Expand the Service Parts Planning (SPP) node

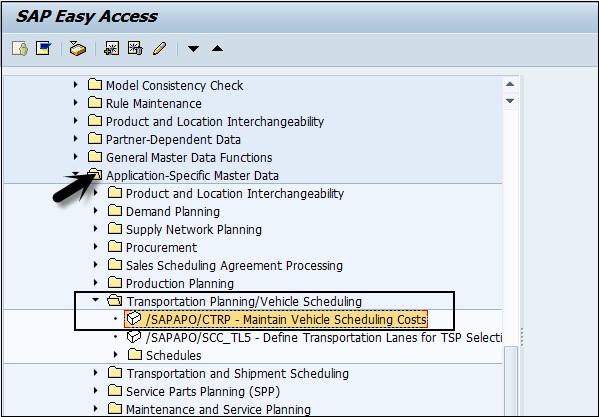(x=96, y=390)
